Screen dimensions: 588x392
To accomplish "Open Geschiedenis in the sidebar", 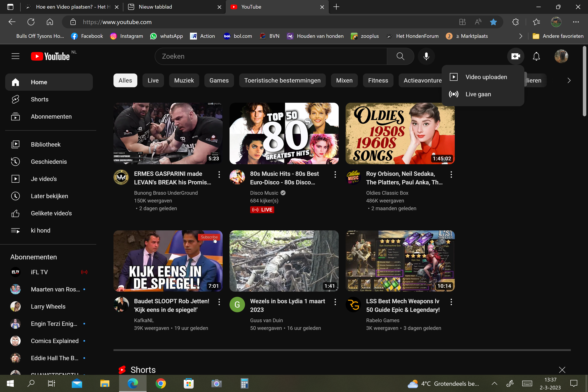I will (x=49, y=161).
